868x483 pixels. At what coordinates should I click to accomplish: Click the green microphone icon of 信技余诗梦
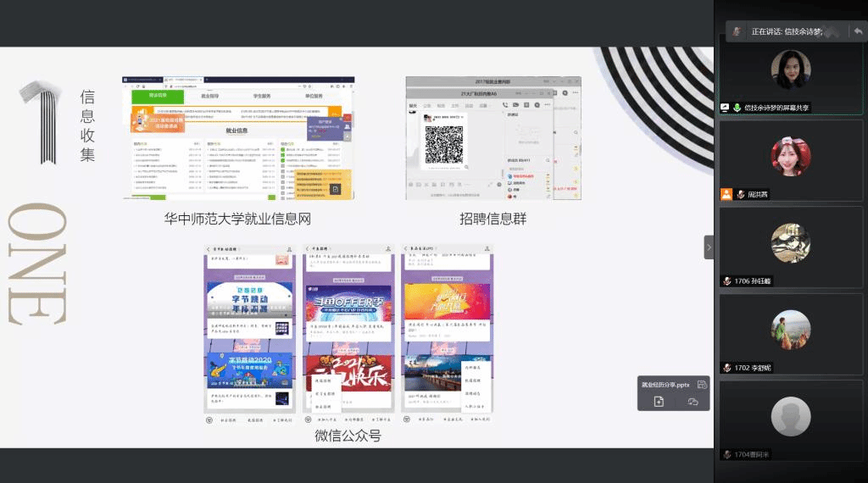pos(737,108)
